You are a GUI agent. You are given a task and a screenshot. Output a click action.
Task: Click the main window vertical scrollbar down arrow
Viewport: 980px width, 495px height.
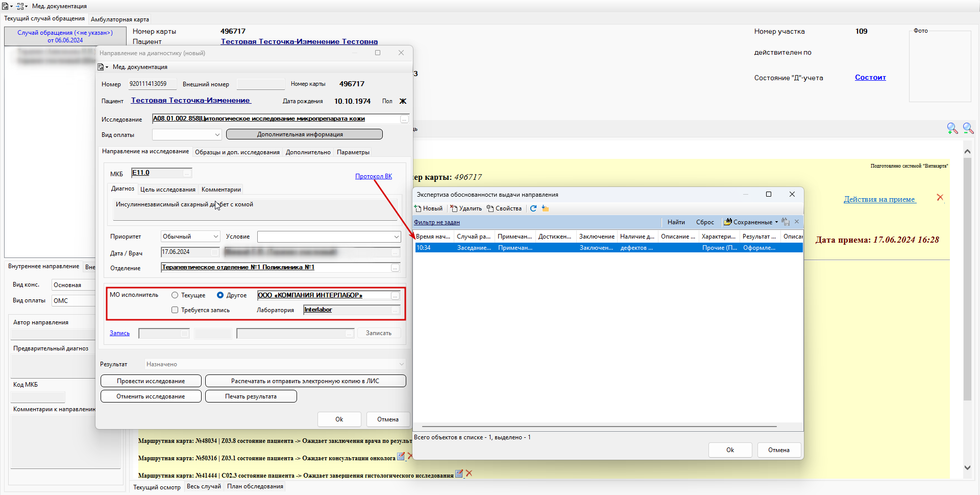point(967,467)
